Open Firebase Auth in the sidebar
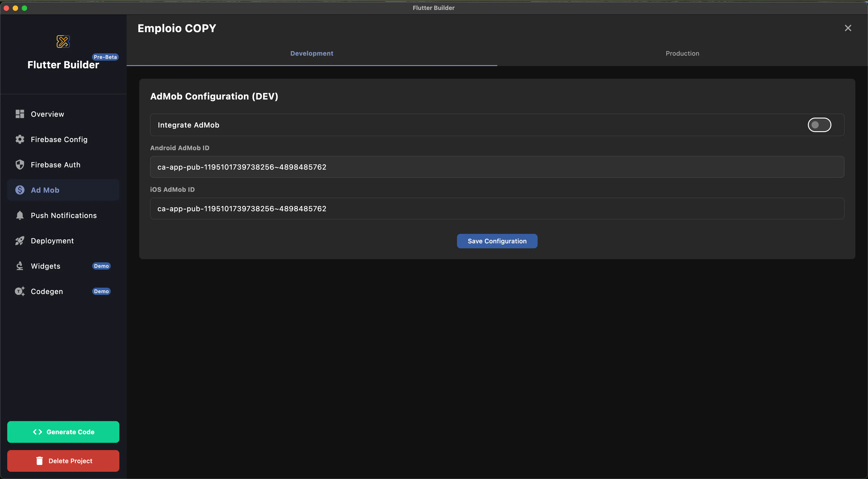The image size is (868, 479). coord(63,164)
